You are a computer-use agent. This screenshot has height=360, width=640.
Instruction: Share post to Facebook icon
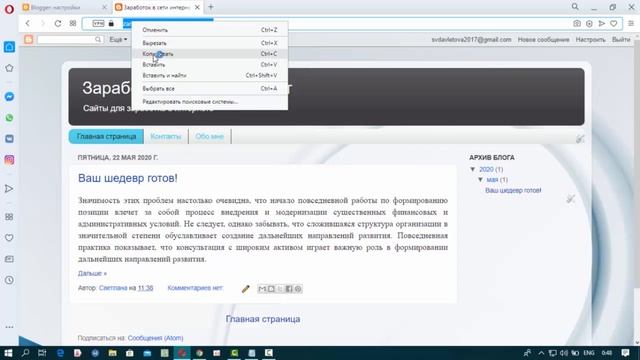coord(289,289)
